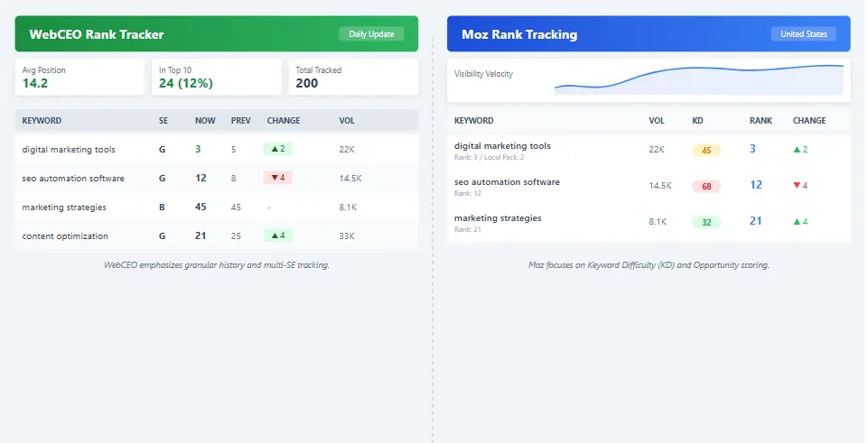868x443 pixels.
Task: Select Moz keyword seo automation software
Action: (x=507, y=182)
